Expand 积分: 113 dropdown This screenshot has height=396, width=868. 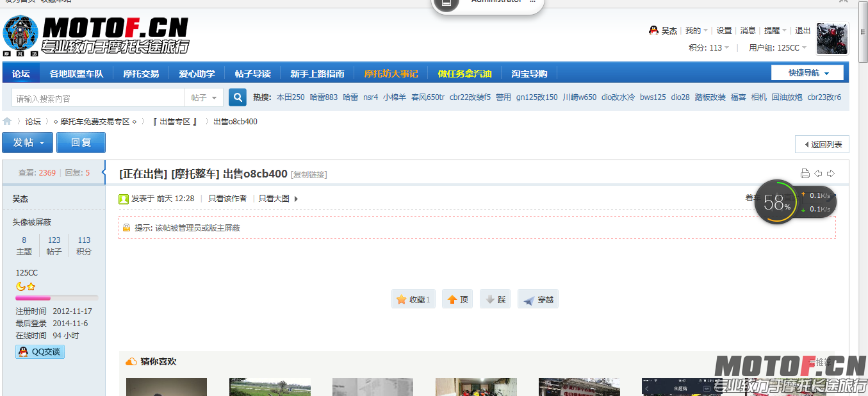coord(709,47)
